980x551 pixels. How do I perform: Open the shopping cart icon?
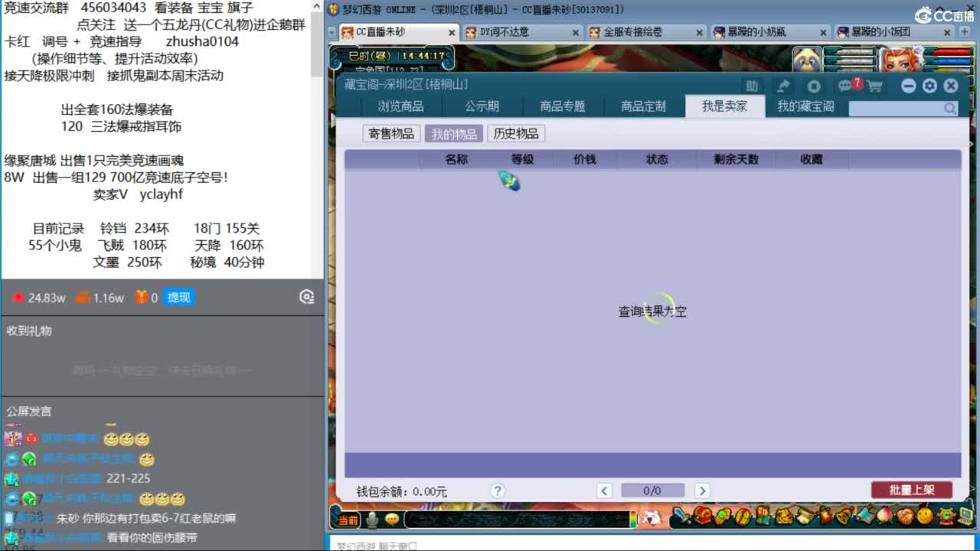point(874,86)
